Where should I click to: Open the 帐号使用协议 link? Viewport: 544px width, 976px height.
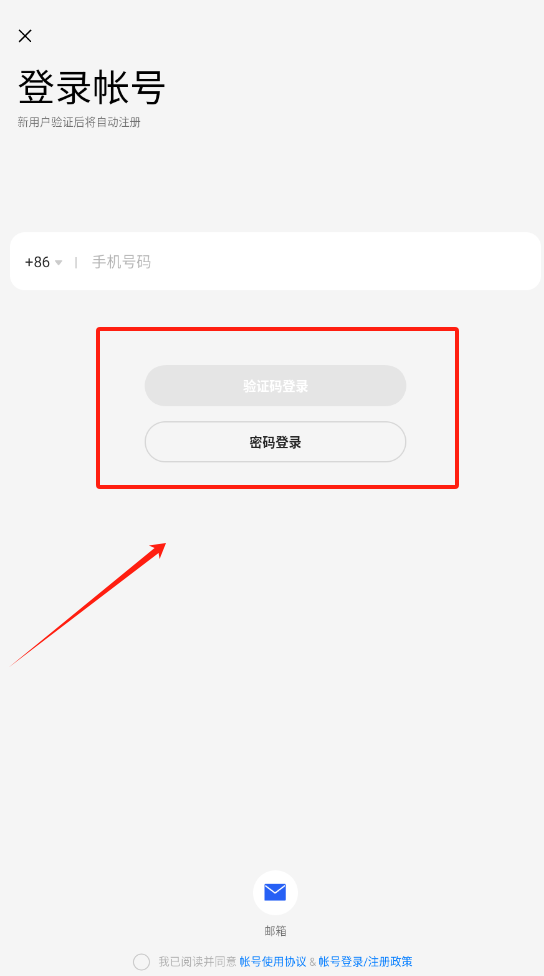pyautogui.click(x=273, y=962)
